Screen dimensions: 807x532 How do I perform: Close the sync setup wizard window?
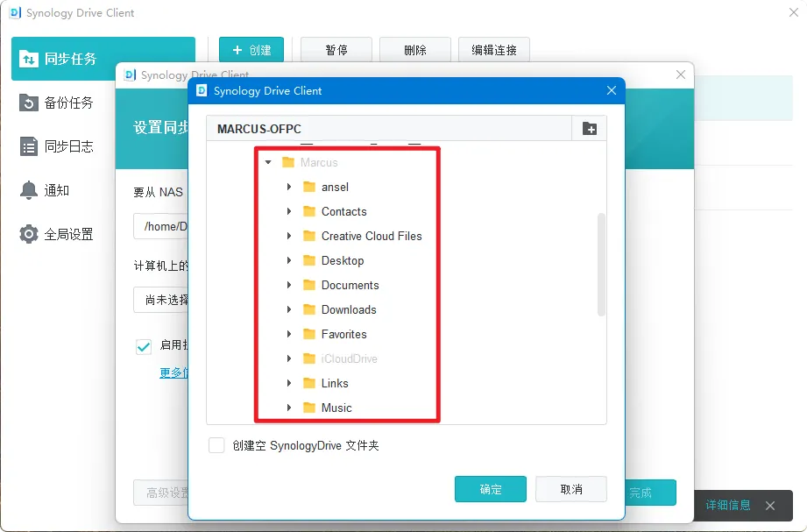(x=681, y=74)
